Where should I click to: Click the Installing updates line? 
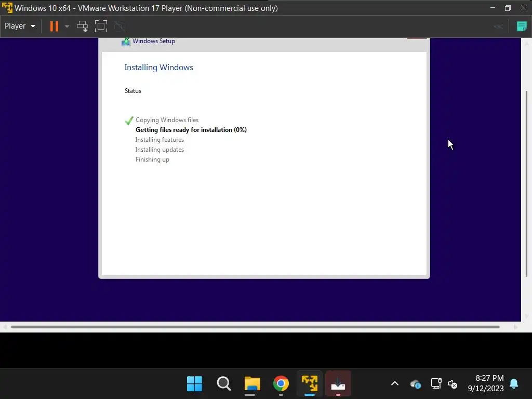[159, 149]
